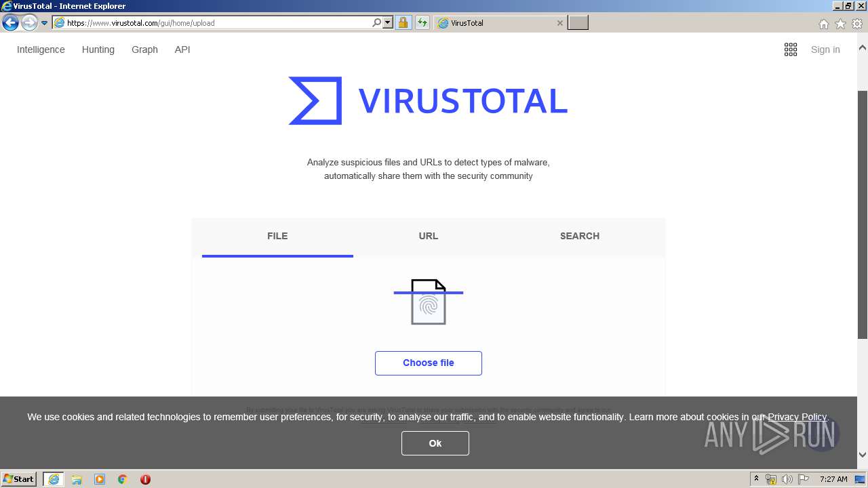Switch to the SEARCH tab
This screenshot has width=868, height=488.
580,237
